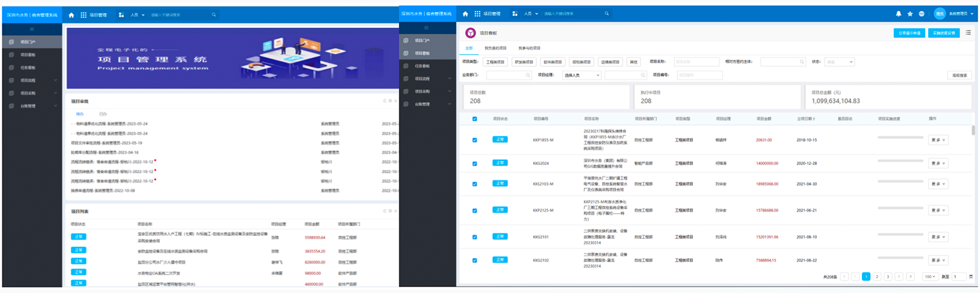980x293 pixels.
Task: Open the 更多 dropdown for row KKG2024
Action: [938, 164]
